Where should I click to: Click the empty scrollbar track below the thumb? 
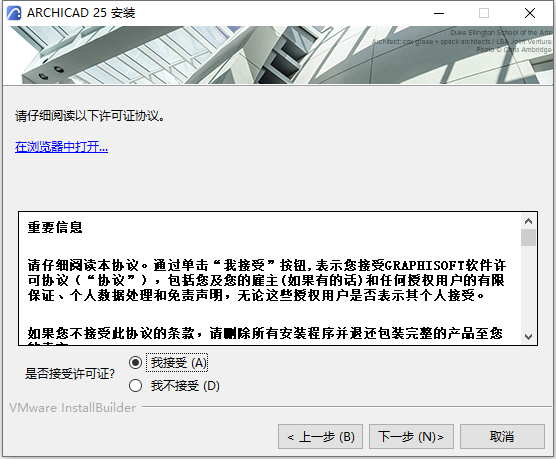pyautogui.click(x=528, y=287)
